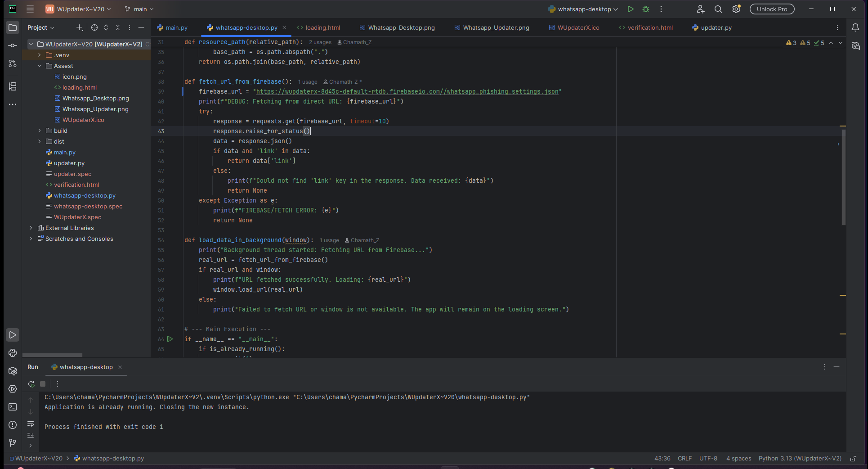The image size is (868, 469).
Task: Run whatsapp-desktop with the green play icon
Action: 631,9
